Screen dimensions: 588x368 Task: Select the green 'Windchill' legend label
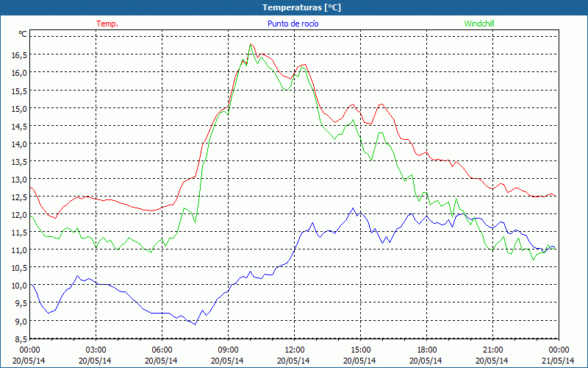(479, 24)
